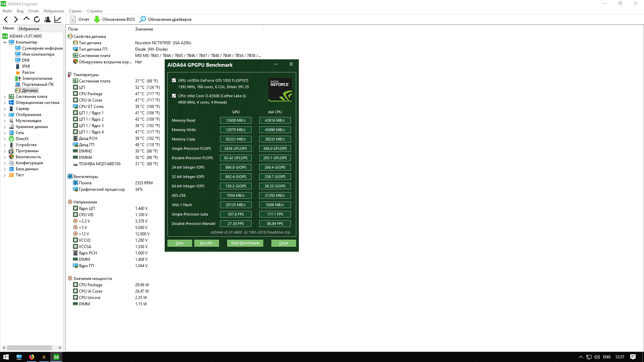Uncheck the CPU Intel Core i3-8350K checkbox
Screen dimensions: 644x362
[174, 96]
